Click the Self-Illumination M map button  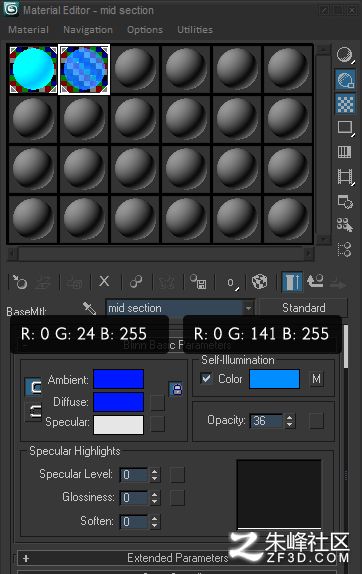(316, 379)
